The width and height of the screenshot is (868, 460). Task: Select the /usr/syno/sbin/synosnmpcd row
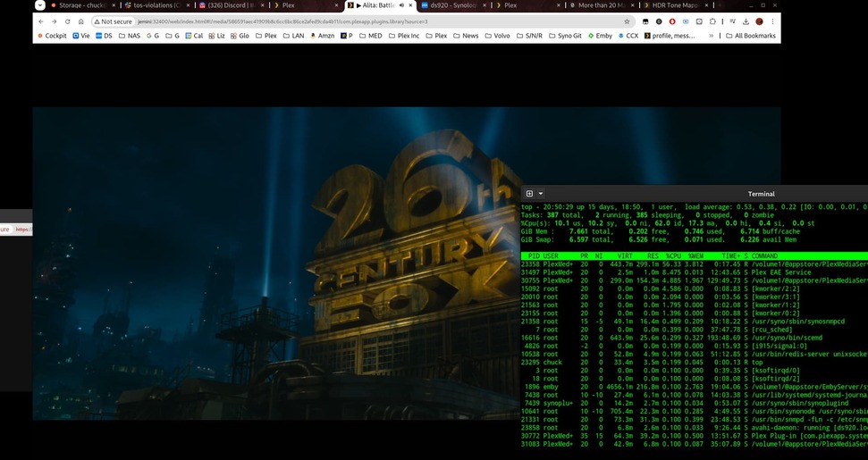(x=695, y=322)
